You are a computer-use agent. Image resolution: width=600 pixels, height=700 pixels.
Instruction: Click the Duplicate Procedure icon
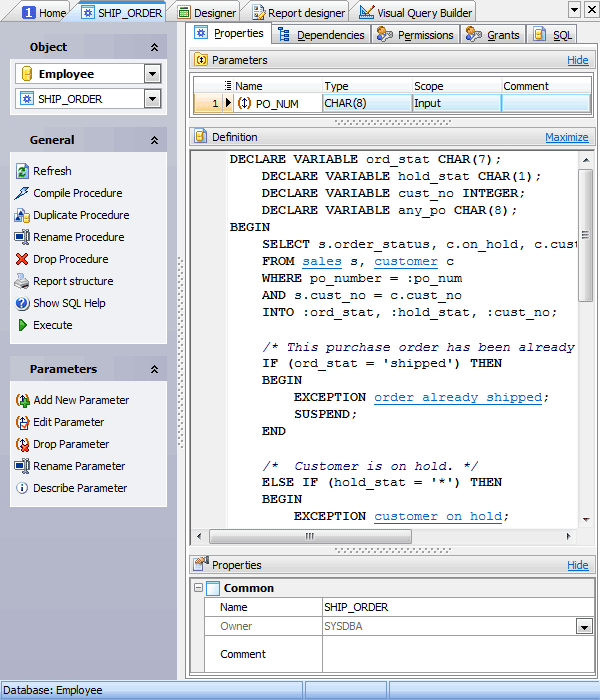pyautogui.click(x=23, y=215)
